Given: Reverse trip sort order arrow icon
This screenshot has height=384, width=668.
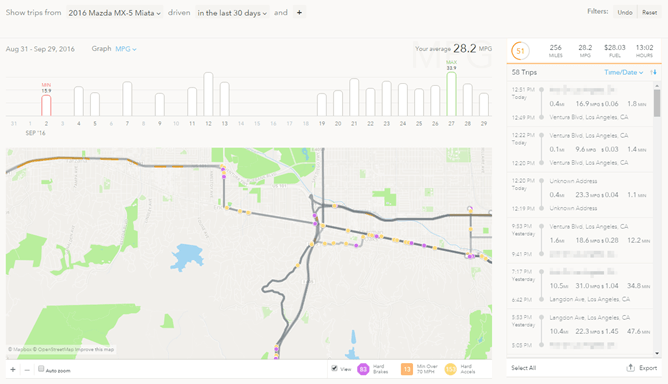Looking at the screenshot, I should [654, 72].
